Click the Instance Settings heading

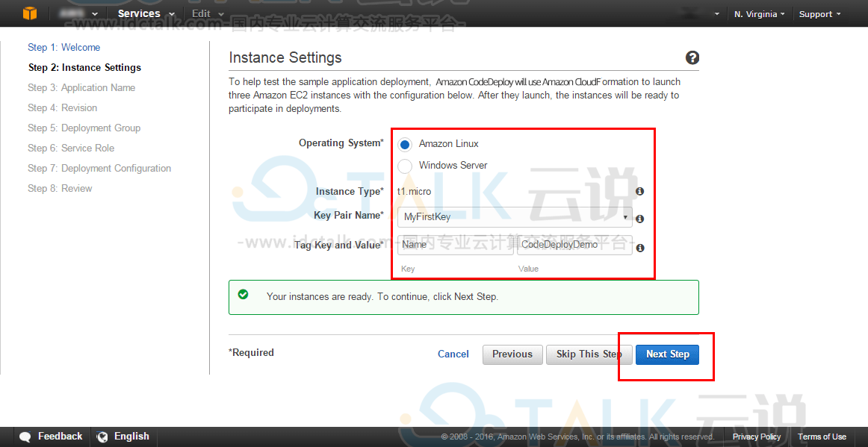[285, 57]
